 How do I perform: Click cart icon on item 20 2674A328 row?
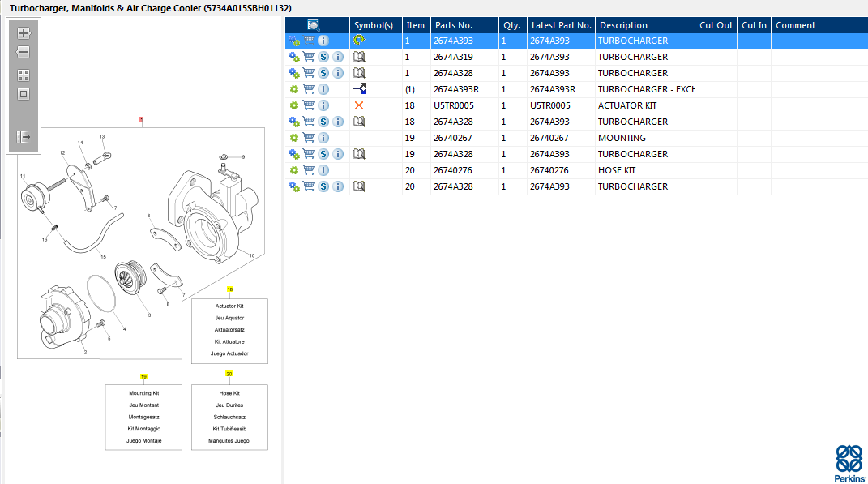point(309,186)
